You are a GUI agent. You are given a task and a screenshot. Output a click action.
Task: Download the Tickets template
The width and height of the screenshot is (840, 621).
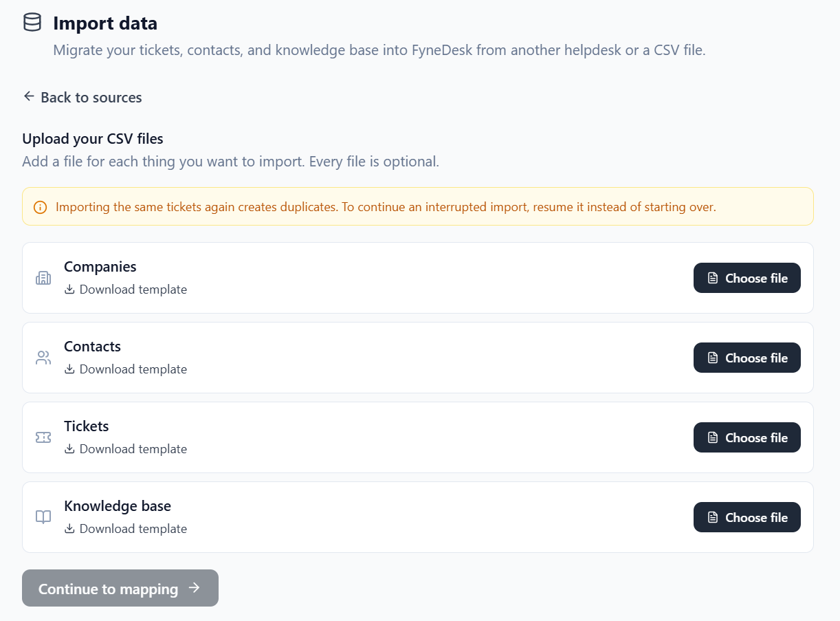[126, 449]
